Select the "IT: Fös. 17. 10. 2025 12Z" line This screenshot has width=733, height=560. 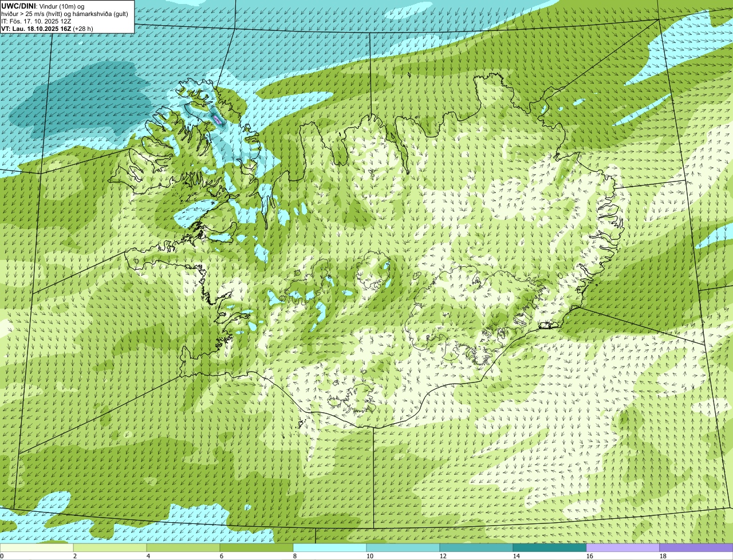click(36, 21)
